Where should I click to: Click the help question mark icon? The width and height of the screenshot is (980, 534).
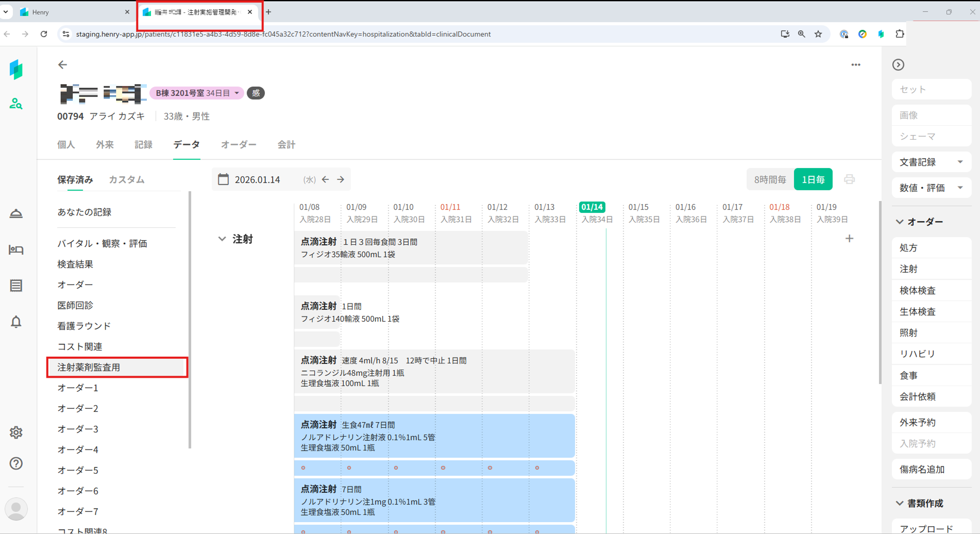16,463
